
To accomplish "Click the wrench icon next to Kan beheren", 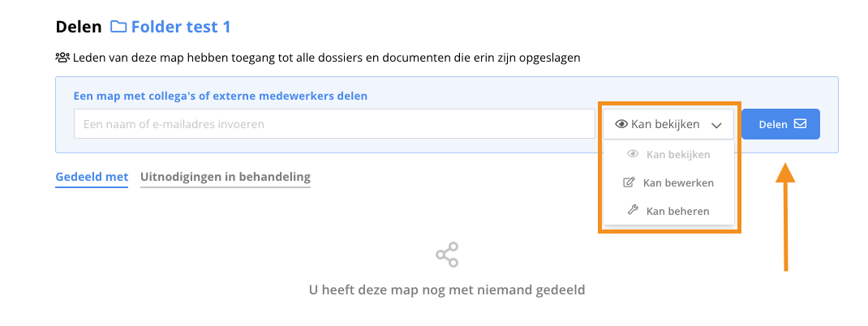I will pyautogui.click(x=632, y=211).
